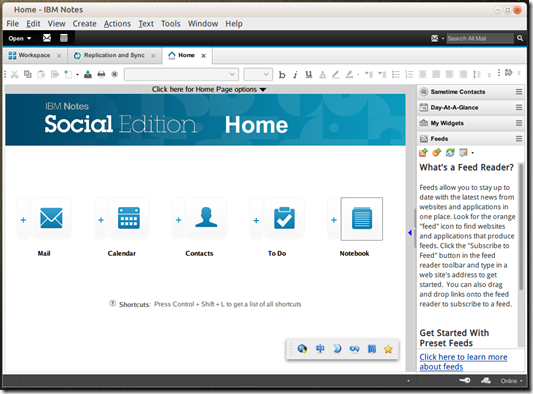
Task: Click the learn more about feeds link
Action: click(x=463, y=362)
